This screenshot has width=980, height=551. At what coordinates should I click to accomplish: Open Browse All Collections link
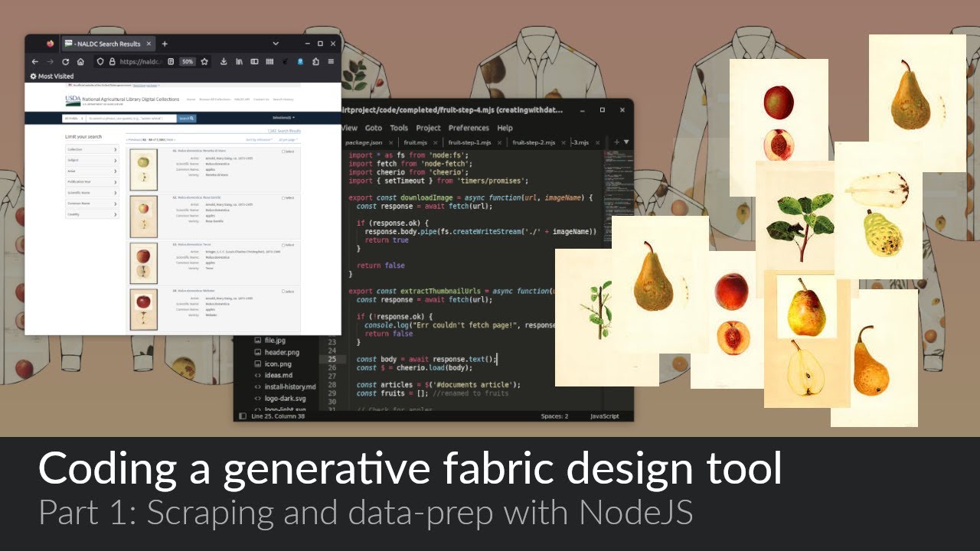[214, 99]
